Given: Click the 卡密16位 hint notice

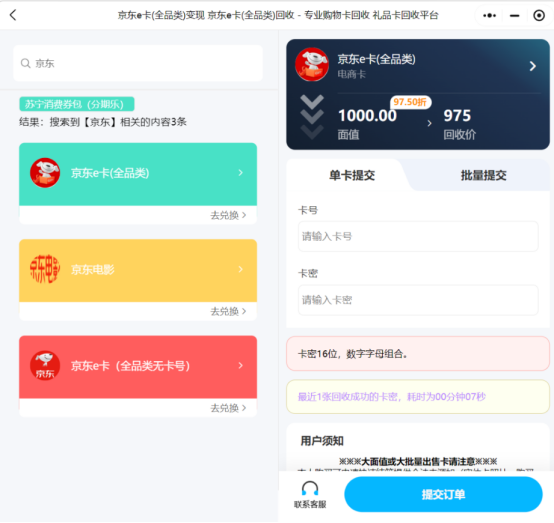Looking at the screenshot, I should (418, 354).
